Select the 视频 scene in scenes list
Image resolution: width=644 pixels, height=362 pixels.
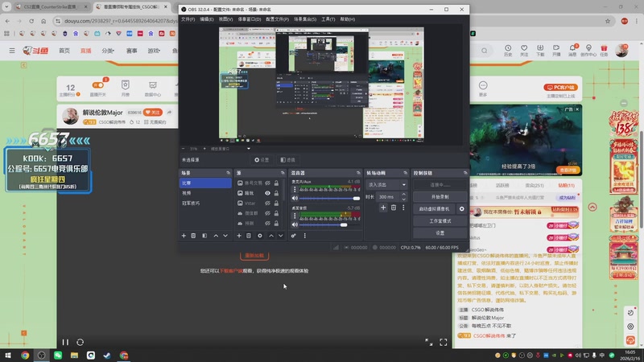pyautogui.click(x=205, y=193)
